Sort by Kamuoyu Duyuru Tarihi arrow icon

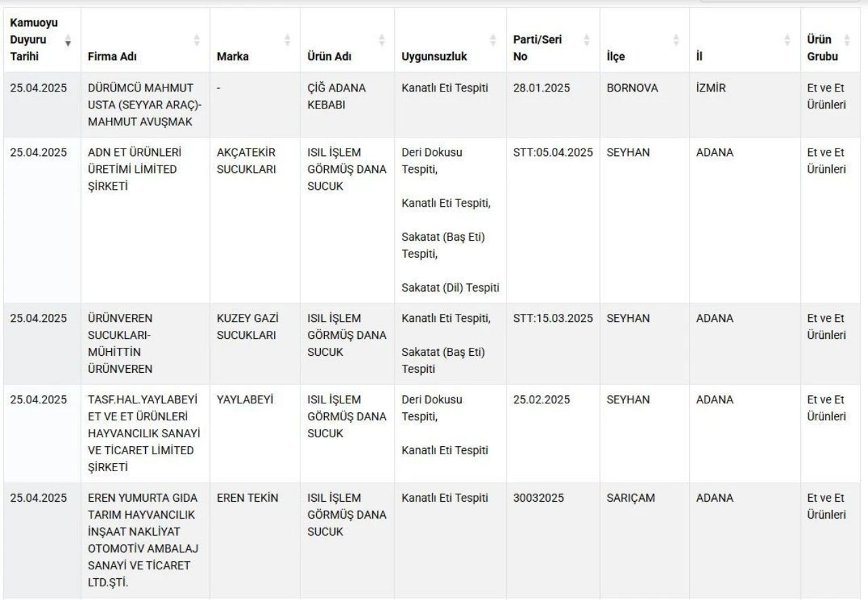point(68,40)
